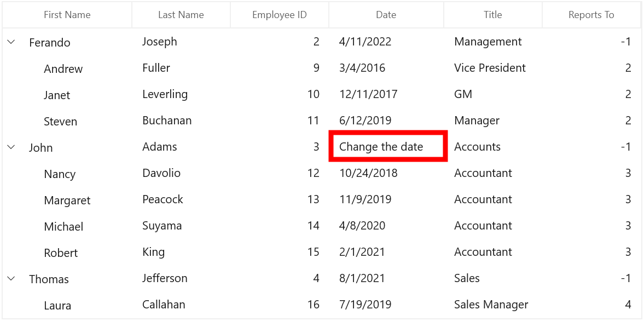Click the Vice President title cell
This screenshot has width=644, height=321.
[490, 68]
